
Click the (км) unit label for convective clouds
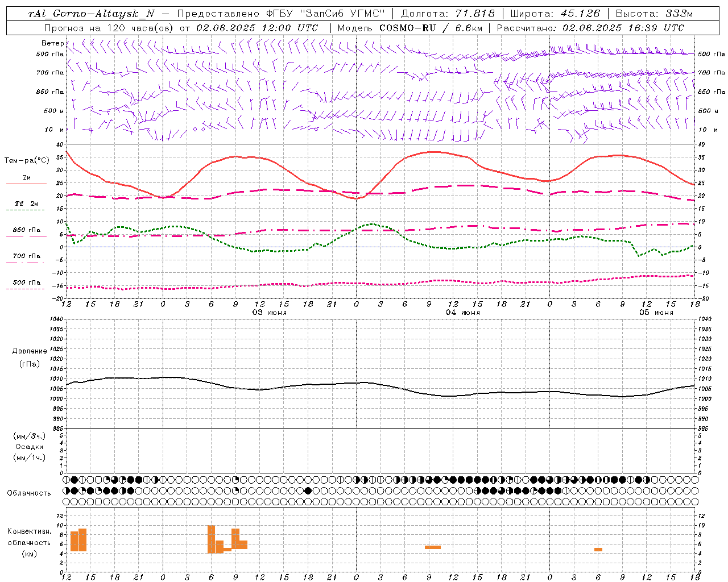[30, 554]
